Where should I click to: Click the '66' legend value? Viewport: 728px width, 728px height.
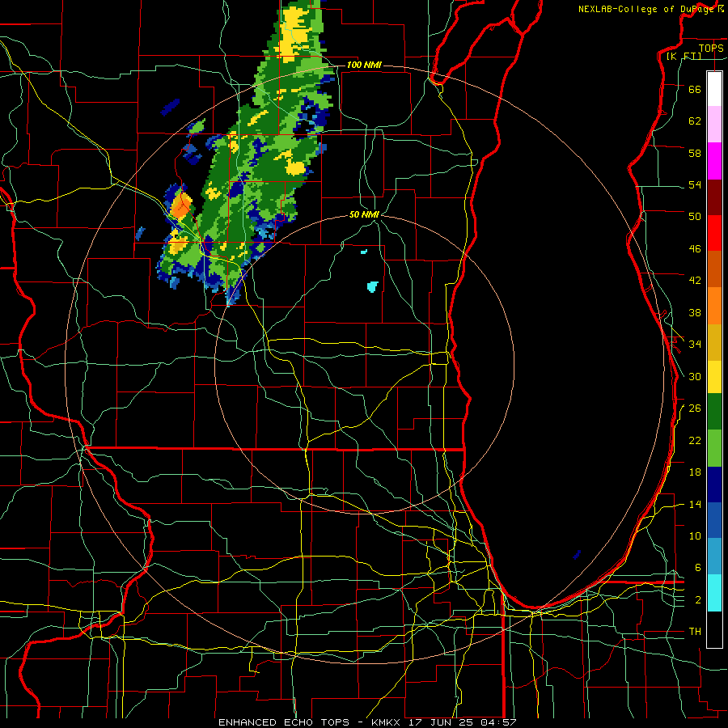point(695,89)
